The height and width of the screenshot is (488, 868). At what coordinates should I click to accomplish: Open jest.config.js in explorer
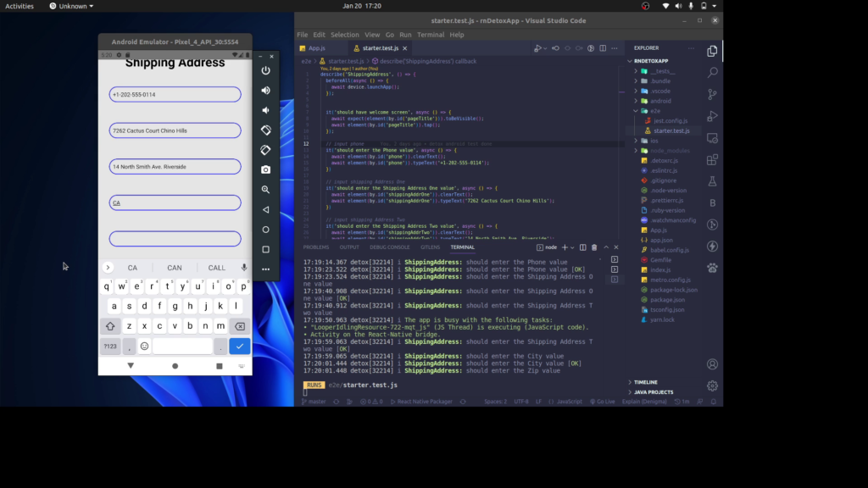coord(670,121)
